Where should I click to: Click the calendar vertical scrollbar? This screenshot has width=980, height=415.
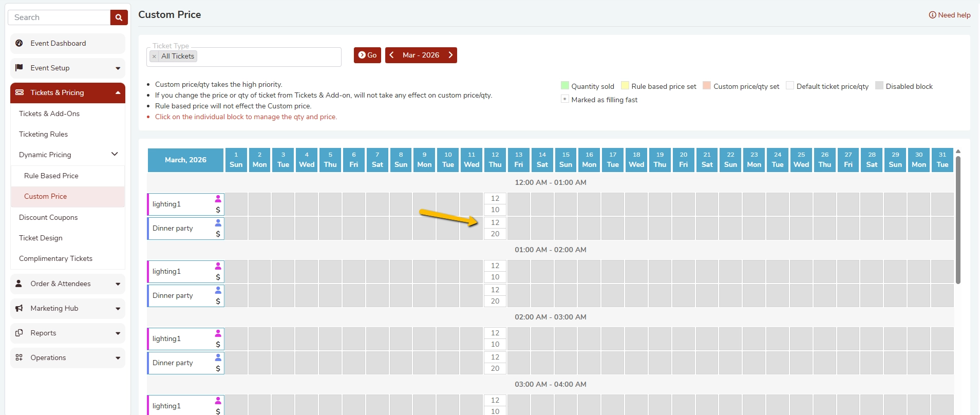pos(958,220)
